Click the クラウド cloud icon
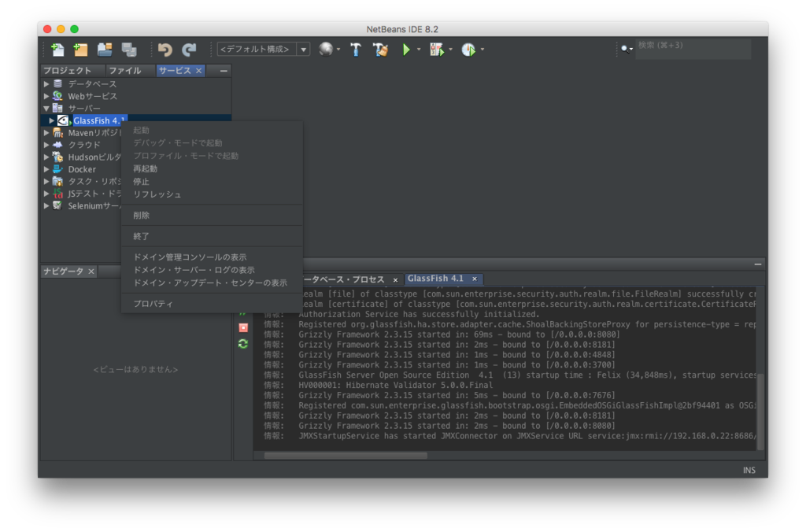 coord(57,145)
